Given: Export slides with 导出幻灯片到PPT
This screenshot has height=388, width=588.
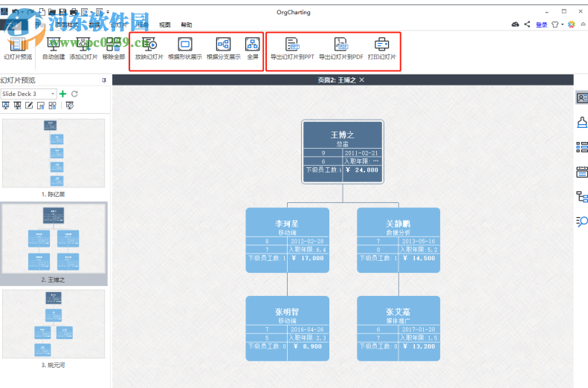Looking at the screenshot, I should [x=292, y=49].
